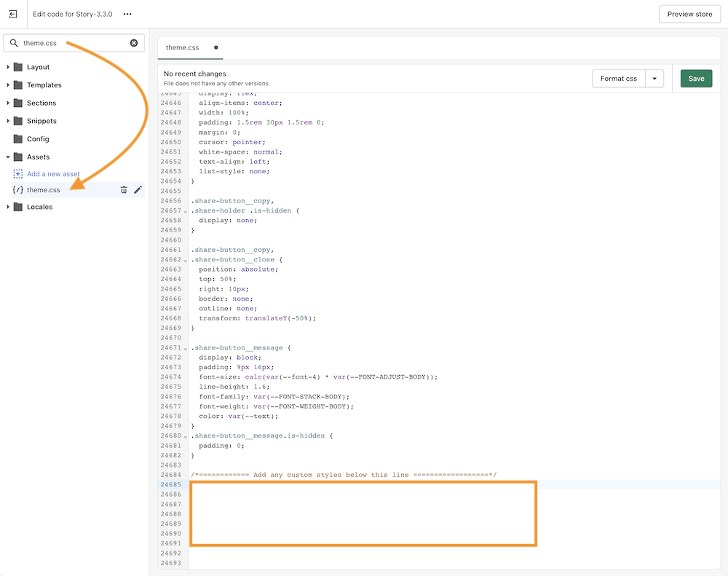Viewport: 728px width, 576px height.
Task: Clear the theme.css search text
Action: point(134,43)
